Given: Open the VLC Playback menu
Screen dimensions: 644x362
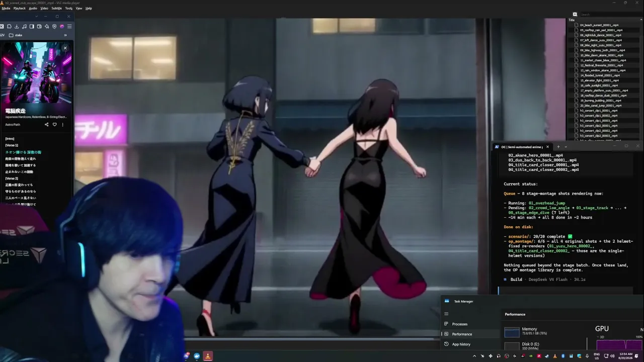Looking at the screenshot, I should (19, 9).
